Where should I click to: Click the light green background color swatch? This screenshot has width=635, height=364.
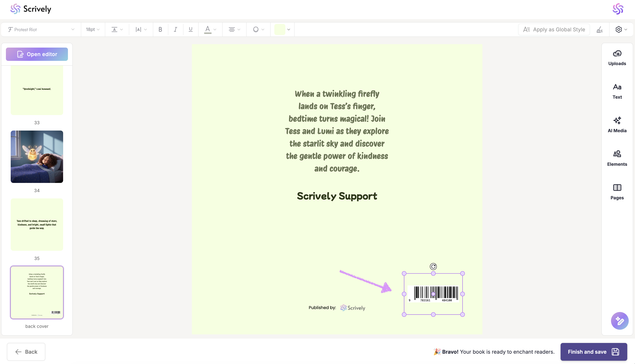(x=279, y=30)
